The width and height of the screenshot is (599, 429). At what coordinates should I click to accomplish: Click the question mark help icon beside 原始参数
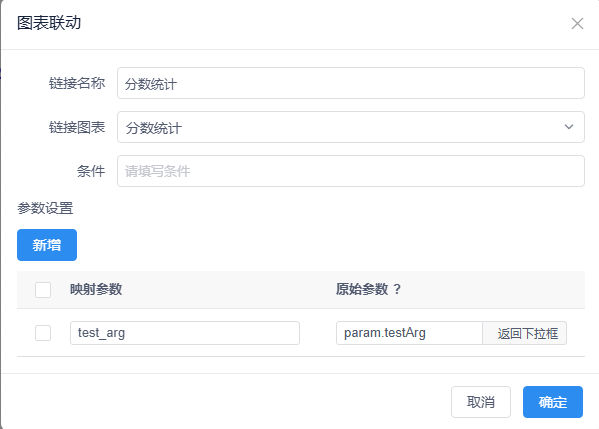pos(397,289)
